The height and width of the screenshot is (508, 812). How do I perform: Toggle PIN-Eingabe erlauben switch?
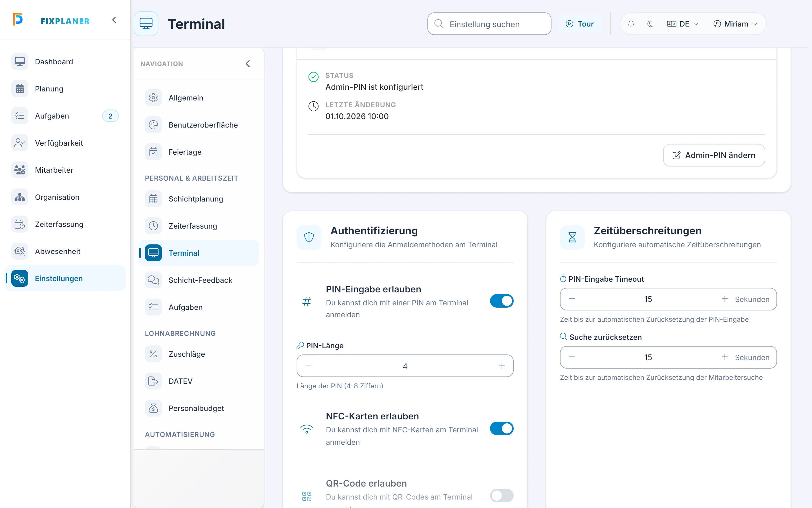(x=501, y=301)
